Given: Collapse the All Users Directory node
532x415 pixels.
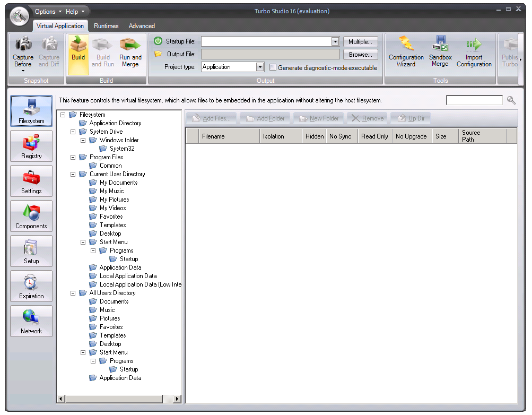Looking at the screenshot, I should tap(73, 293).
